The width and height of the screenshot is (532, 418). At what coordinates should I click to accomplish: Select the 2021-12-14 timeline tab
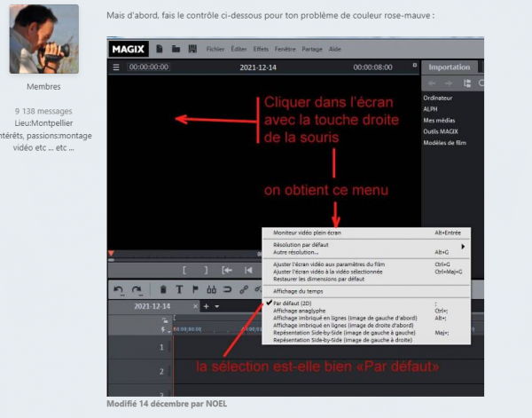point(152,306)
